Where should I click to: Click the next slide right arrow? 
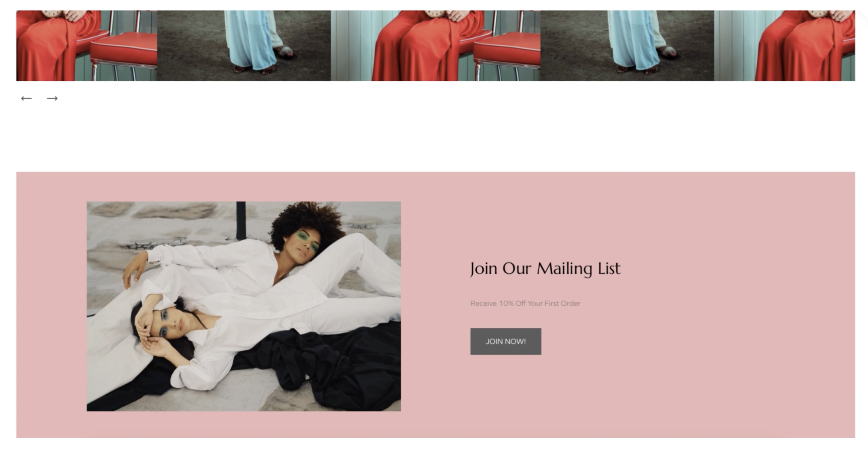point(52,98)
